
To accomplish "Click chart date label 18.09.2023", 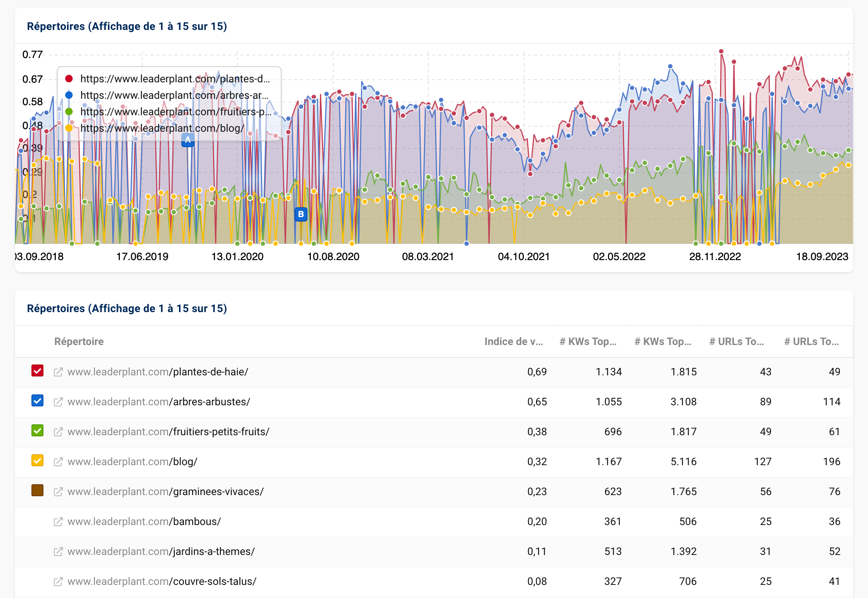I will pyautogui.click(x=822, y=257).
